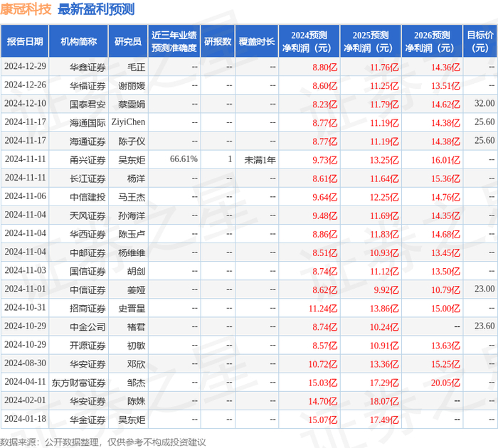Select institution 开源证券

coord(88,346)
